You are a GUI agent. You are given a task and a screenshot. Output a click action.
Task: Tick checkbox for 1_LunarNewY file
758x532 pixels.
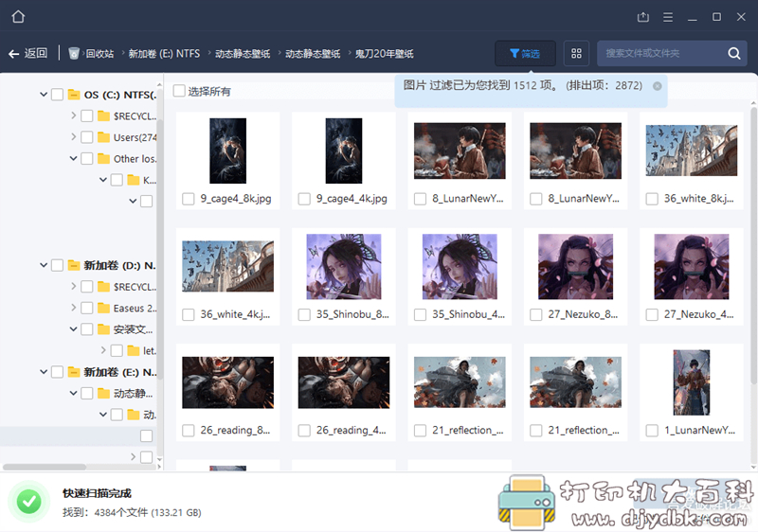[x=652, y=431]
